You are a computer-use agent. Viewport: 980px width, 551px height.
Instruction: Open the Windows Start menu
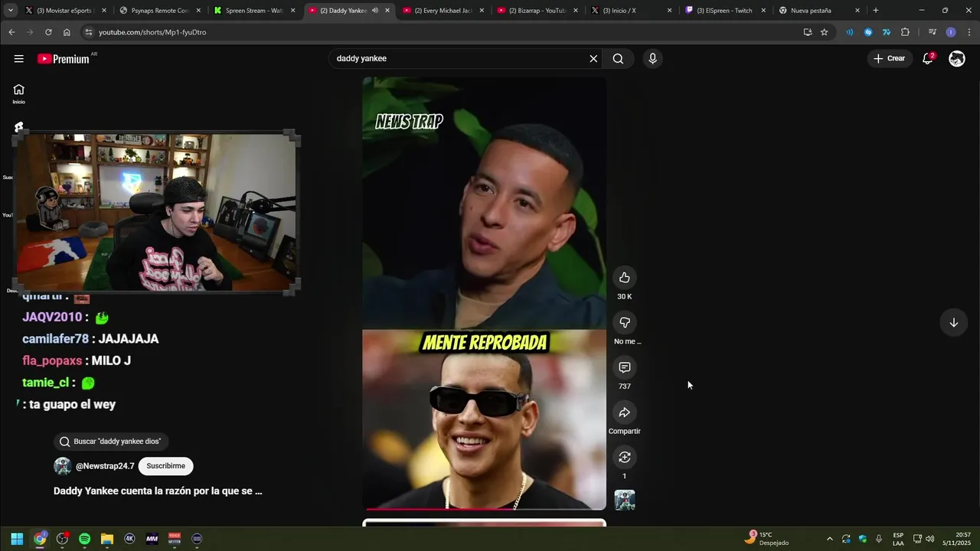point(17,539)
